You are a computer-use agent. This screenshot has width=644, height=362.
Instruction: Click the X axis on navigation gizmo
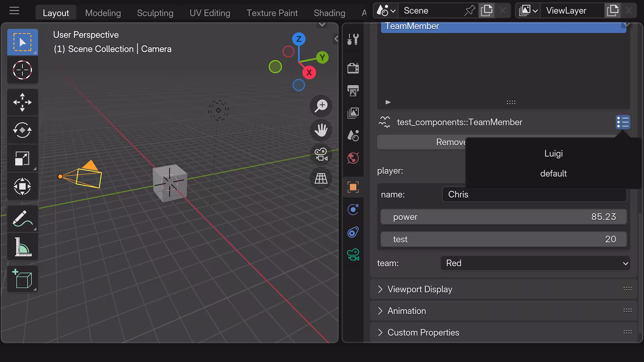coord(309,72)
